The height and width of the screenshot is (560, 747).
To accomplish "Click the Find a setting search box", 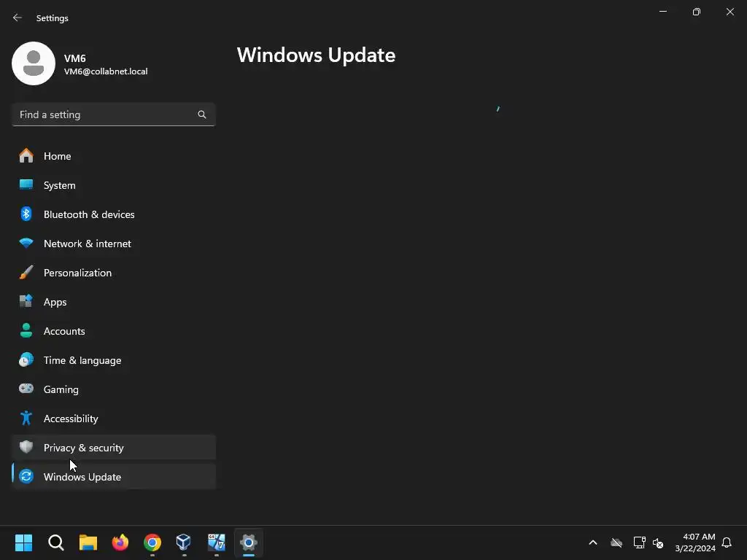I will [113, 114].
